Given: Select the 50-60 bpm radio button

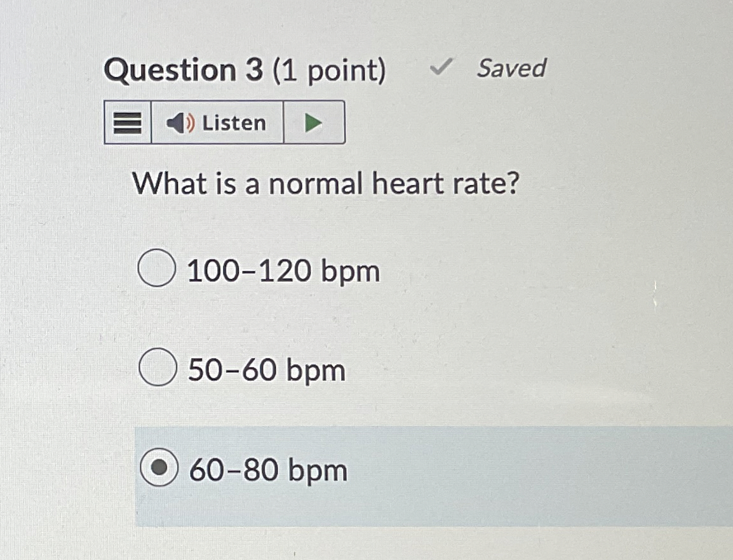Looking at the screenshot, I should click(158, 368).
